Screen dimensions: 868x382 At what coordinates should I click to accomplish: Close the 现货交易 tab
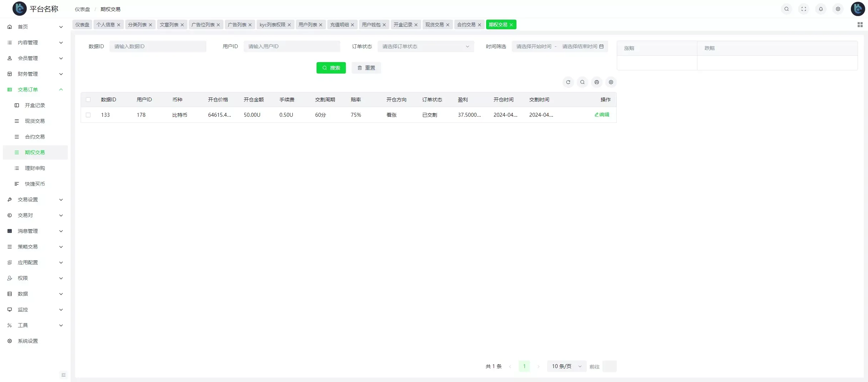pyautogui.click(x=448, y=25)
